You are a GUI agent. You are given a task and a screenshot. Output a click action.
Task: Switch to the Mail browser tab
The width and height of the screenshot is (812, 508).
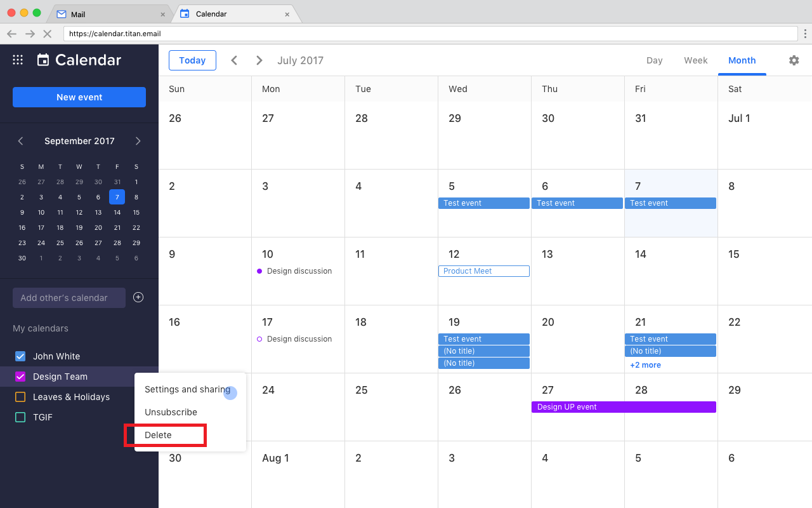point(111,14)
